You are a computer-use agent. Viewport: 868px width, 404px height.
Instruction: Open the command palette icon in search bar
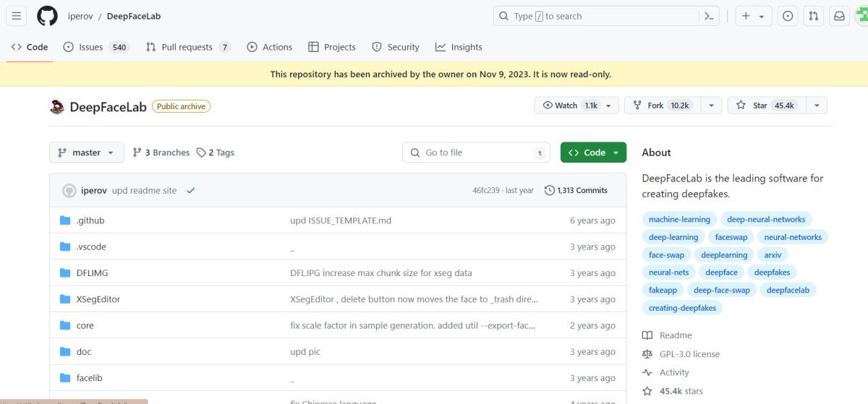[x=709, y=16]
